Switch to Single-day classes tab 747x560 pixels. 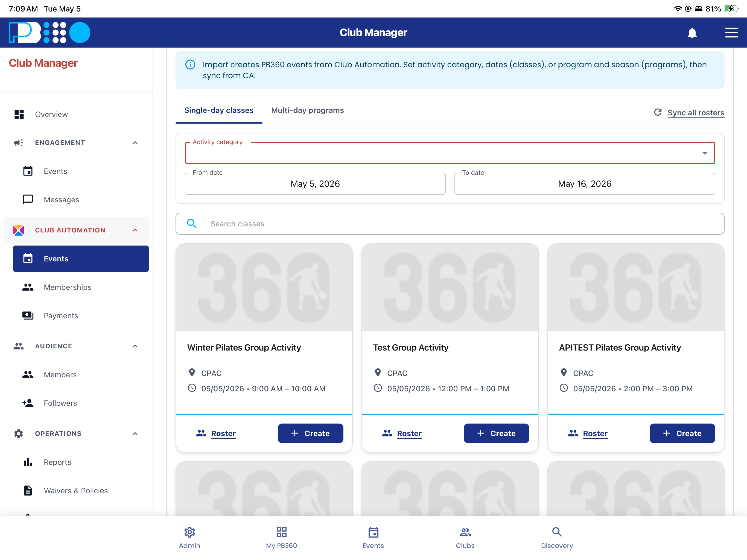(x=219, y=110)
